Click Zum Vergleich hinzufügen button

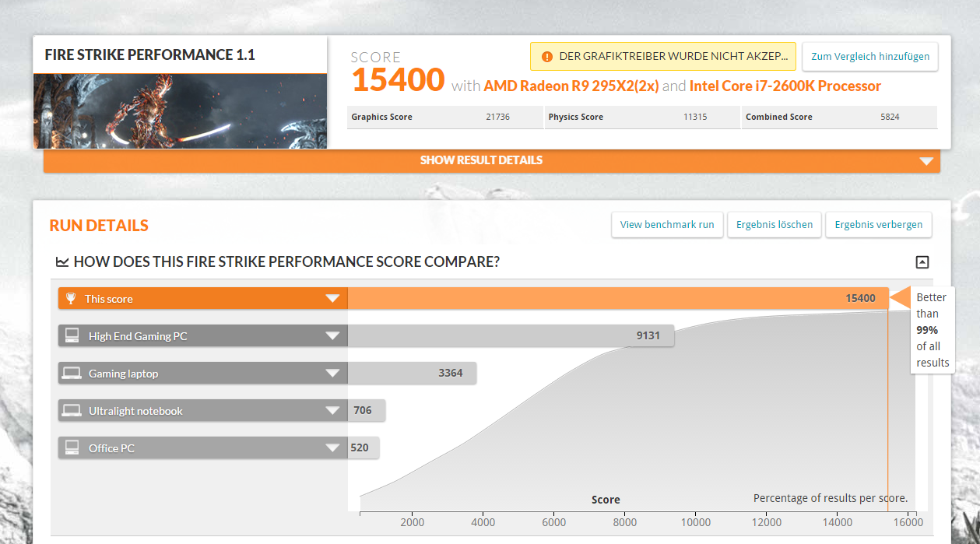click(x=870, y=57)
